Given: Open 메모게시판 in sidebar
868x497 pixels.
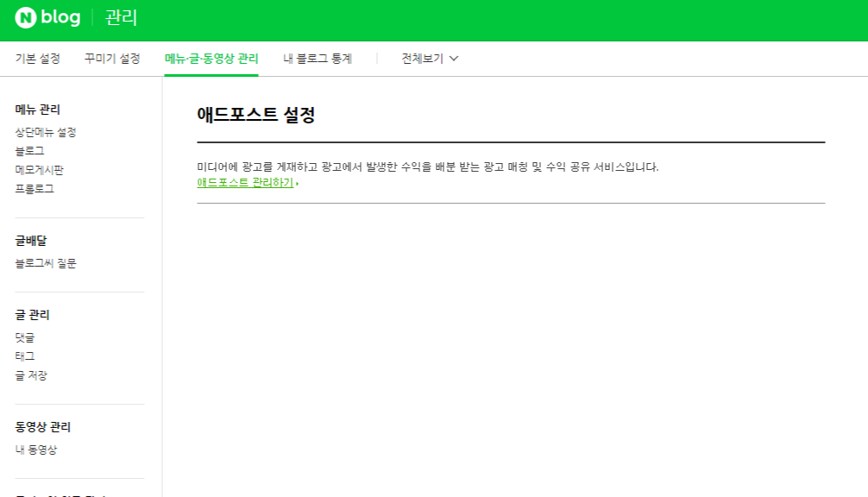Looking at the screenshot, I should pos(40,170).
